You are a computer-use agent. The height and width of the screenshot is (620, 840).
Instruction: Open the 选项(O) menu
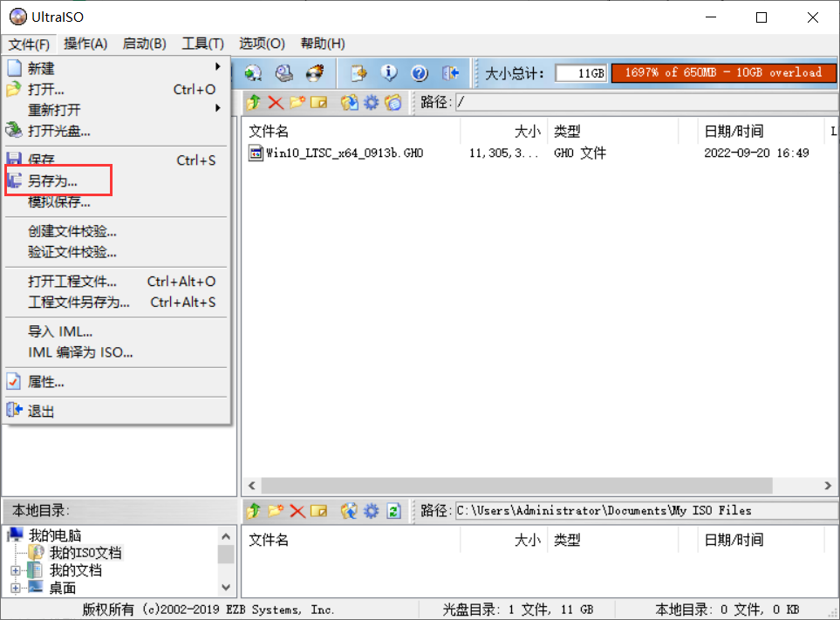click(x=262, y=44)
